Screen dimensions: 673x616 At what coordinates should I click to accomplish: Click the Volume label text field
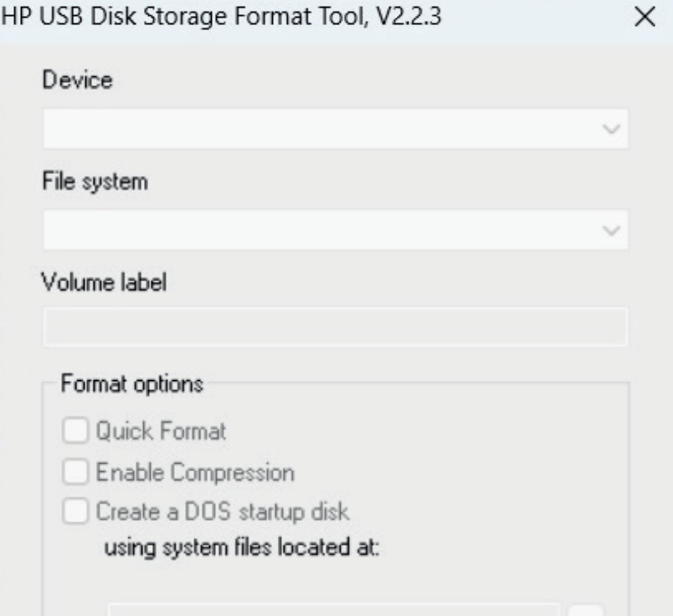335,327
